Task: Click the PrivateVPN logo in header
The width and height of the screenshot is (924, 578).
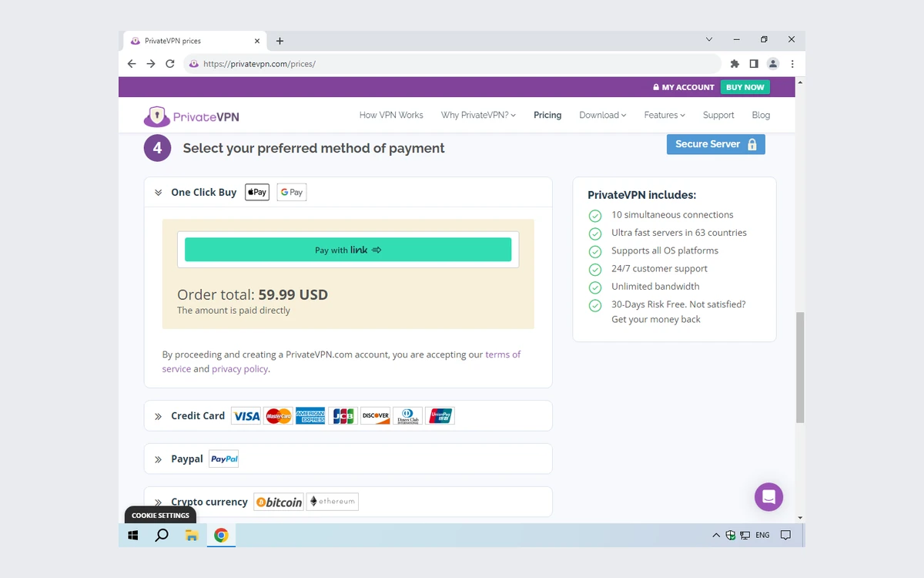Action: (x=192, y=116)
